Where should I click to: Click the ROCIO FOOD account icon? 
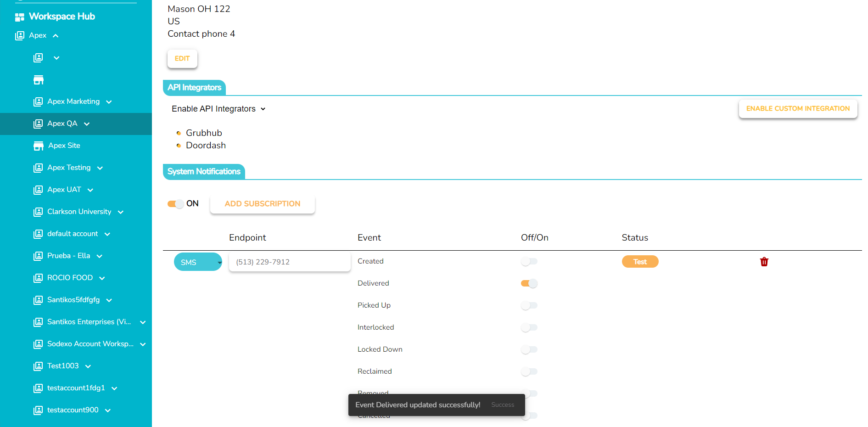38,278
